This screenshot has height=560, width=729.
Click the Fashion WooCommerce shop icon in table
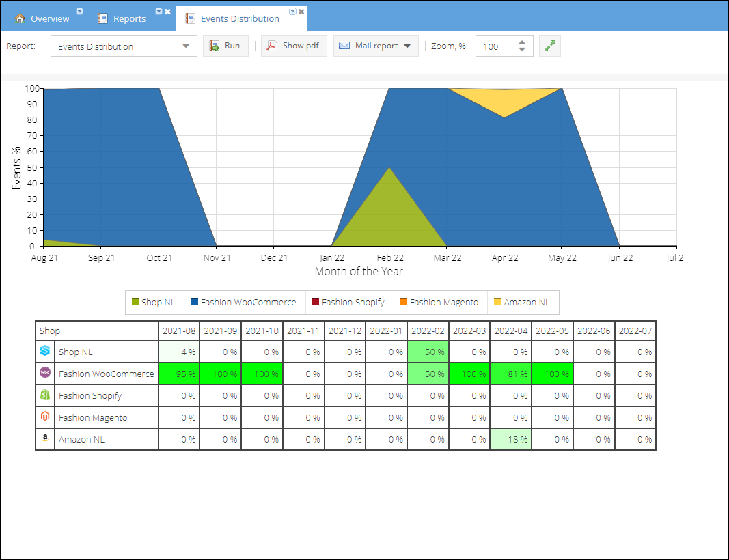(x=45, y=372)
